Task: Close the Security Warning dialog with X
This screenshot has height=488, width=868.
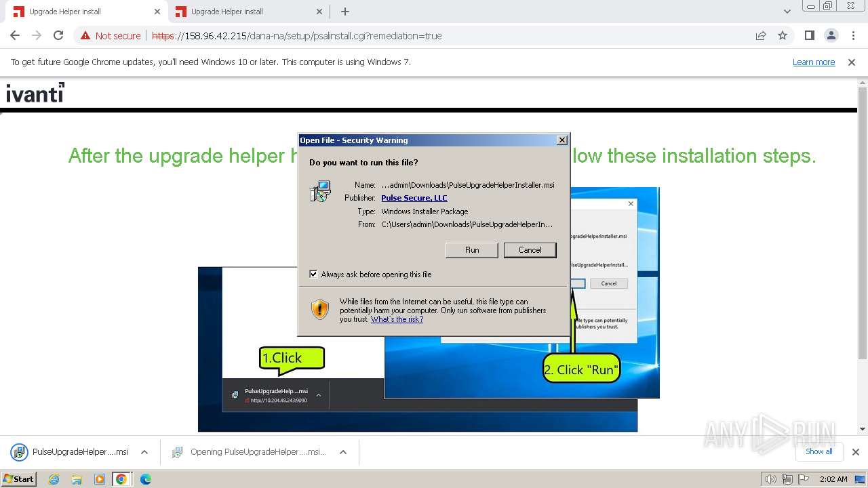Action: (561, 140)
